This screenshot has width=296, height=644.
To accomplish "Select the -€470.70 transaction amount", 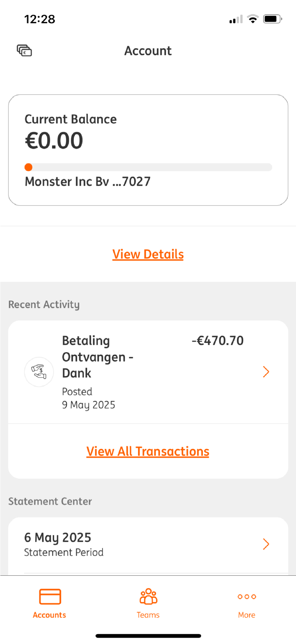I will tap(218, 340).
